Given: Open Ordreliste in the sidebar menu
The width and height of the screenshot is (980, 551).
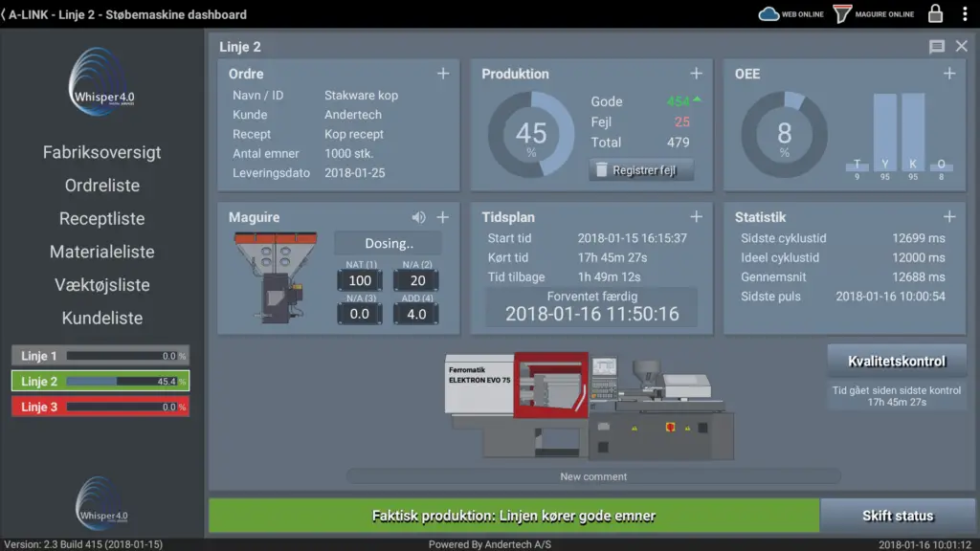Looking at the screenshot, I should click(x=102, y=186).
